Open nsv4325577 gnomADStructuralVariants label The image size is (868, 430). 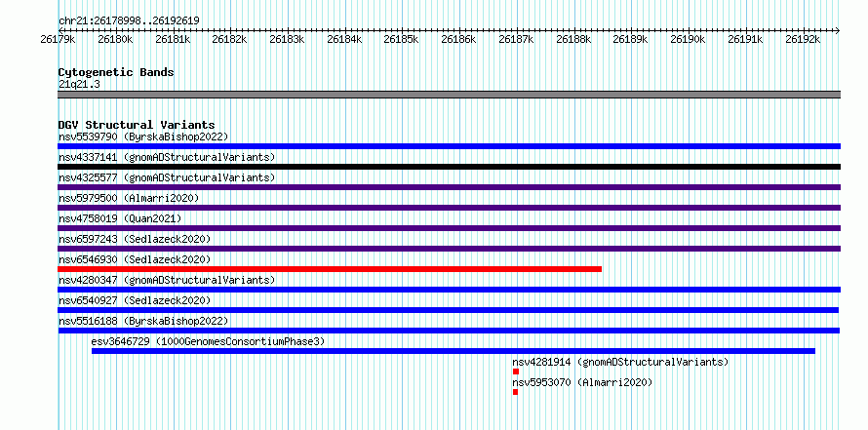pyautogui.click(x=167, y=177)
